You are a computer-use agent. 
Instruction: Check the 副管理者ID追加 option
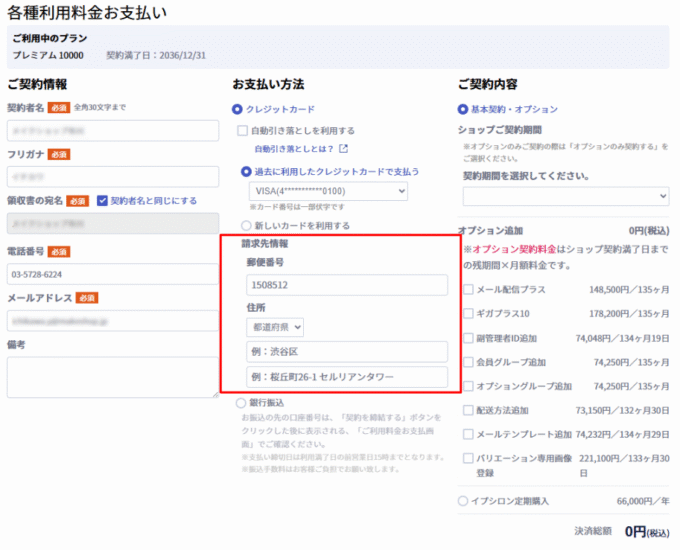pos(469,338)
